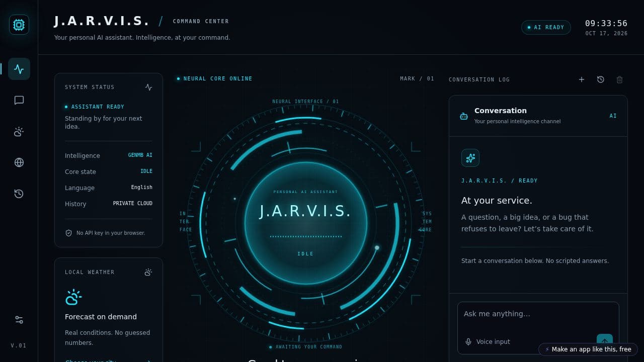Open the weather sidebar icon
This screenshot has height=362, width=644.
(x=19, y=132)
